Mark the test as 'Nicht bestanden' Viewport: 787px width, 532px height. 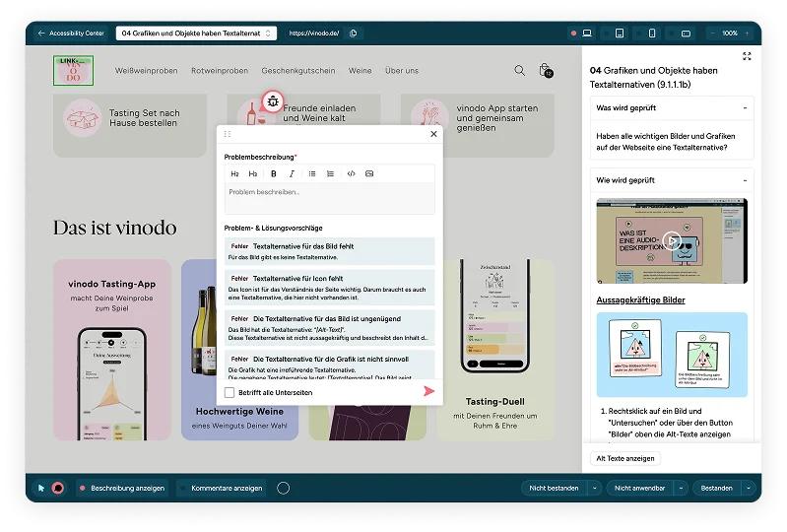[554, 488]
